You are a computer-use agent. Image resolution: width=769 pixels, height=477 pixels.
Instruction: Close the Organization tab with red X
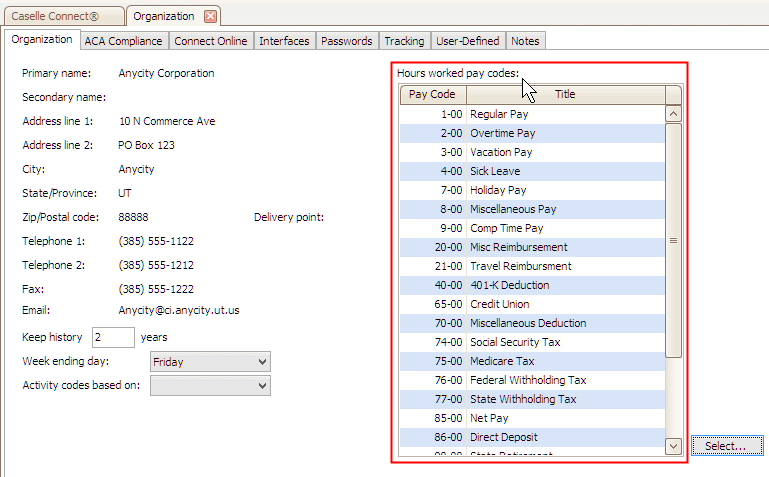210,17
